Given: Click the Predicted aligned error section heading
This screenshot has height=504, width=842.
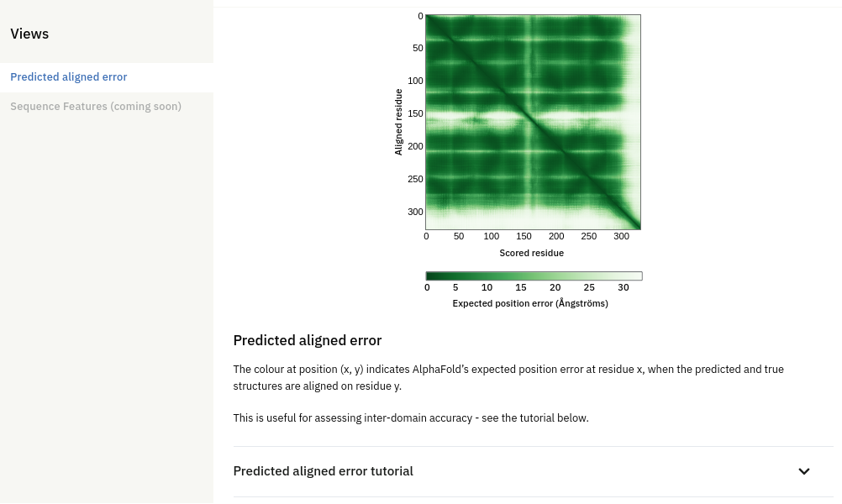Looking at the screenshot, I should coord(308,340).
